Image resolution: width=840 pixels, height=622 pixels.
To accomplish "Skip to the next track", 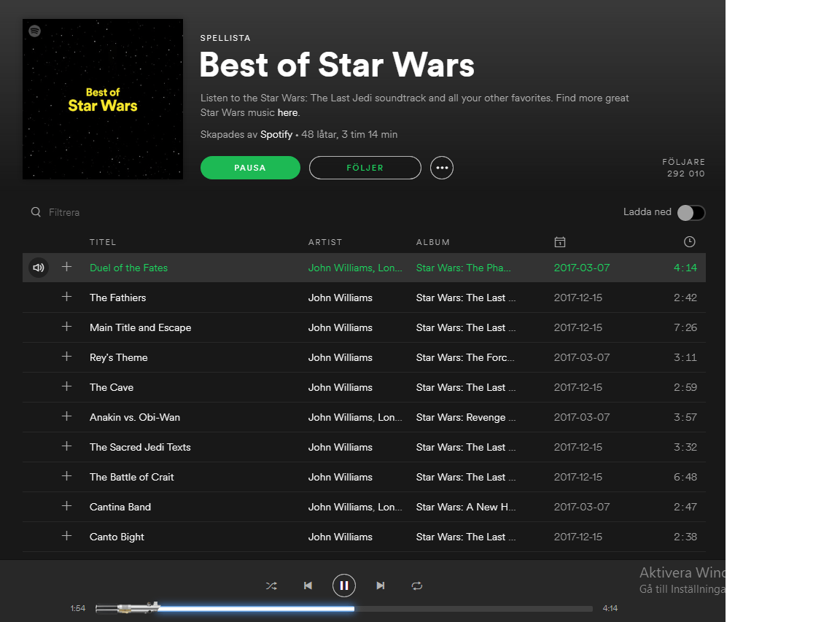I will pyautogui.click(x=380, y=586).
